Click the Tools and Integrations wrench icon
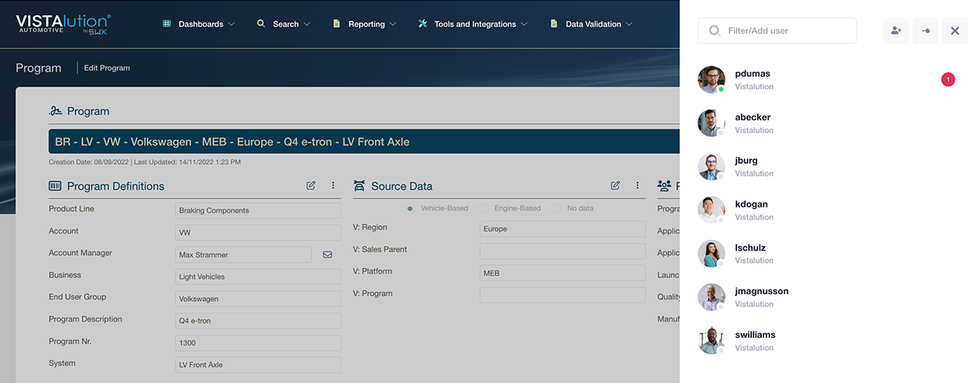The width and height of the screenshot is (980, 383). click(x=423, y=24)
